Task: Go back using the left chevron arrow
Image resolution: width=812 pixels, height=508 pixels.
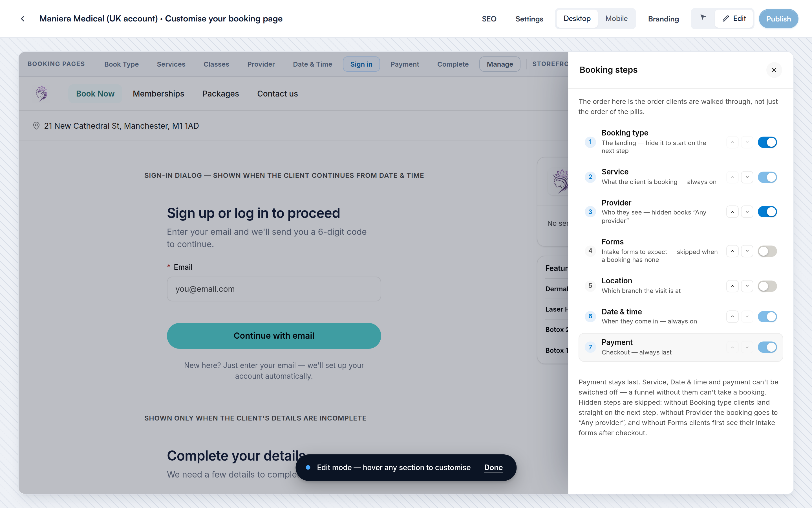Action: 23,19
